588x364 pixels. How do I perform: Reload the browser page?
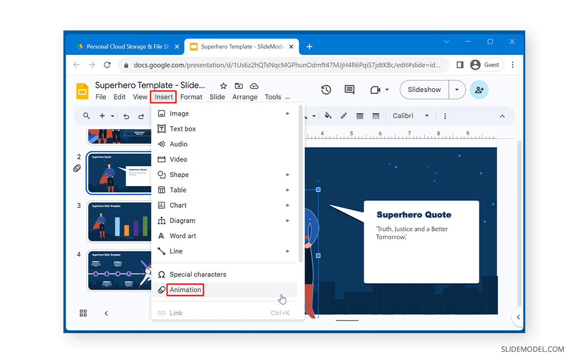[x=107, y=65]
